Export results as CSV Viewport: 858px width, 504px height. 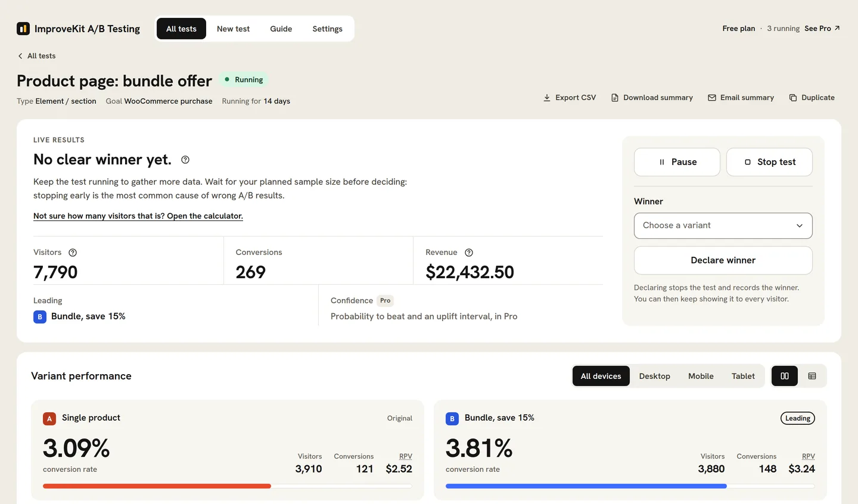click(570, 98)
